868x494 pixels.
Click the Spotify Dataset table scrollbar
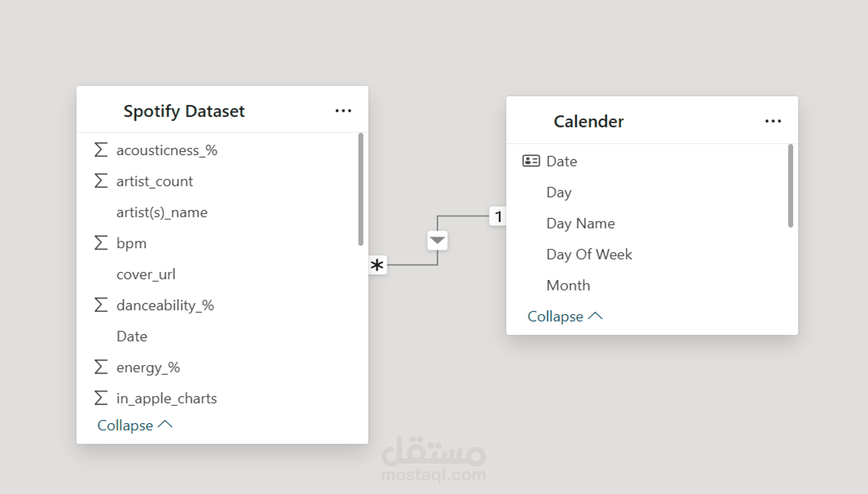pyautogui.click(x=361, y=189)
